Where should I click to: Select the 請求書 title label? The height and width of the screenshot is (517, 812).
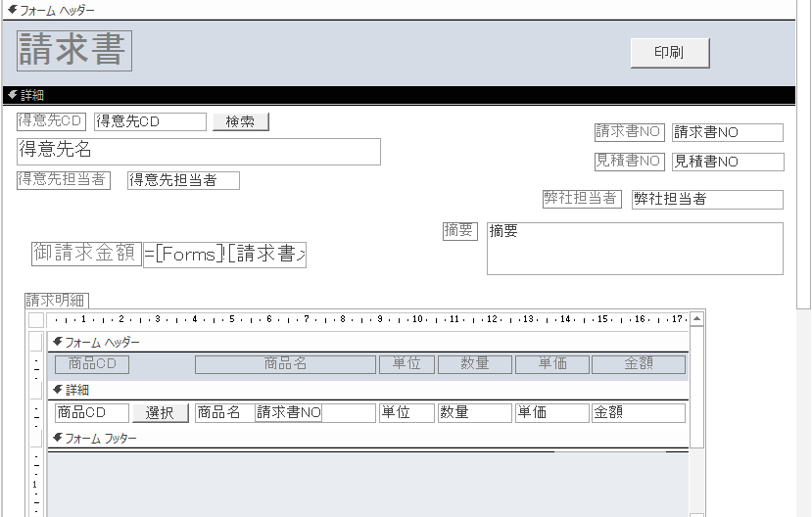coord(74,51)
